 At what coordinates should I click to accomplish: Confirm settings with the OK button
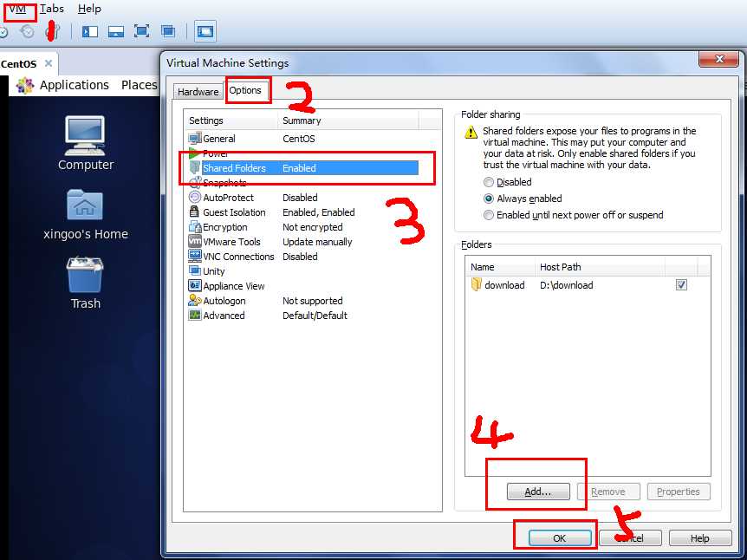click(x=560, y=538)
